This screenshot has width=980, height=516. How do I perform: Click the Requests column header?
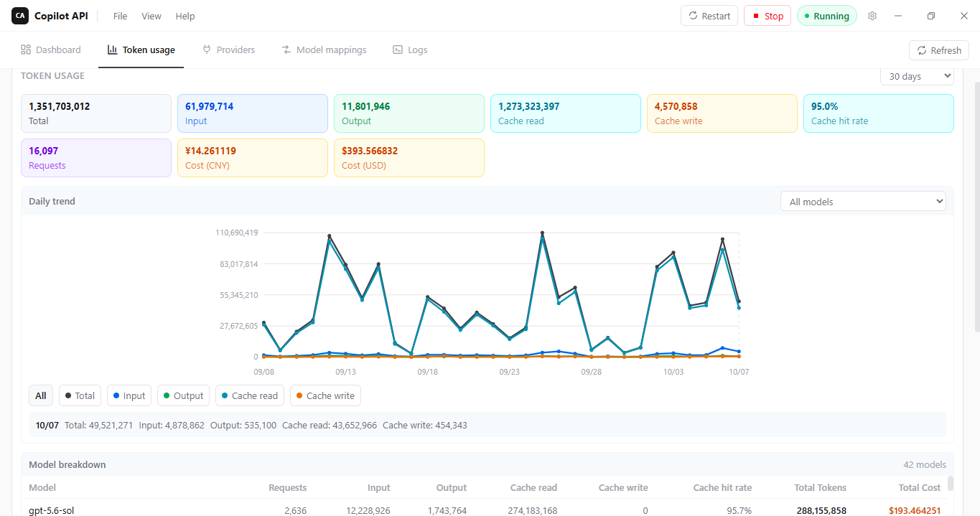287,487
